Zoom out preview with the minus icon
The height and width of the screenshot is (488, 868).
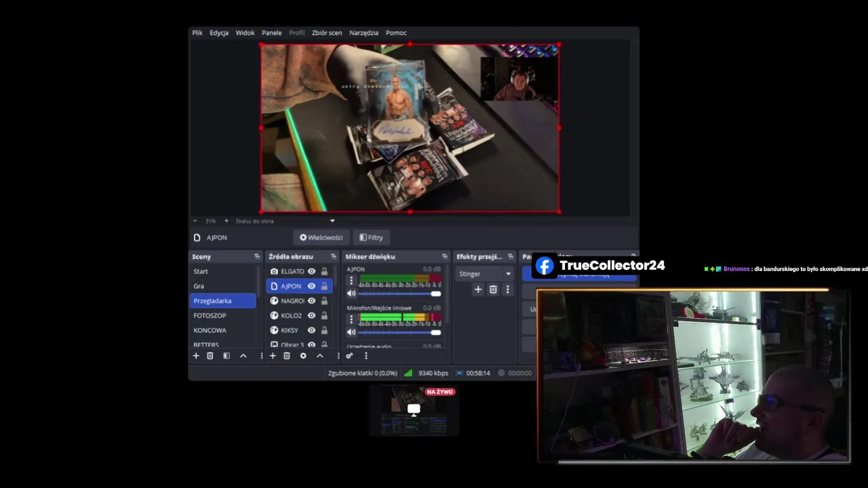(x=195, y=221)
